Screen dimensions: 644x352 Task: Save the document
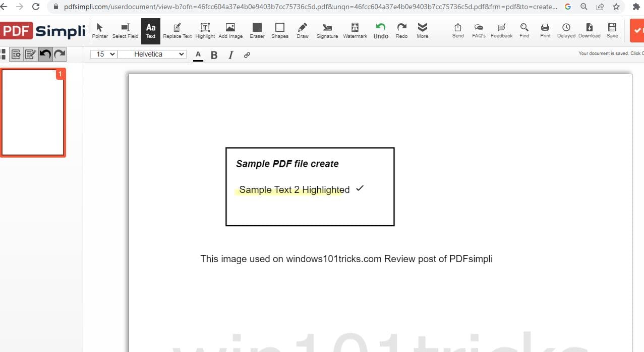tap(612, 30)
